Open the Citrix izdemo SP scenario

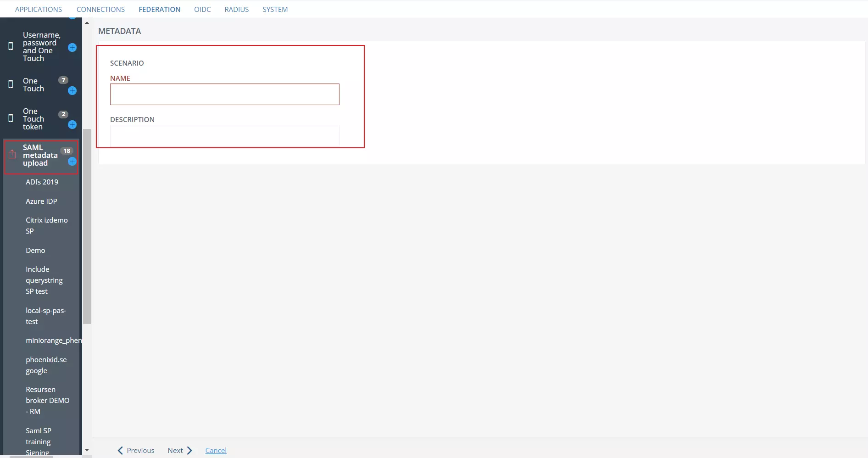pyautogui.click(x=47, y=225)
